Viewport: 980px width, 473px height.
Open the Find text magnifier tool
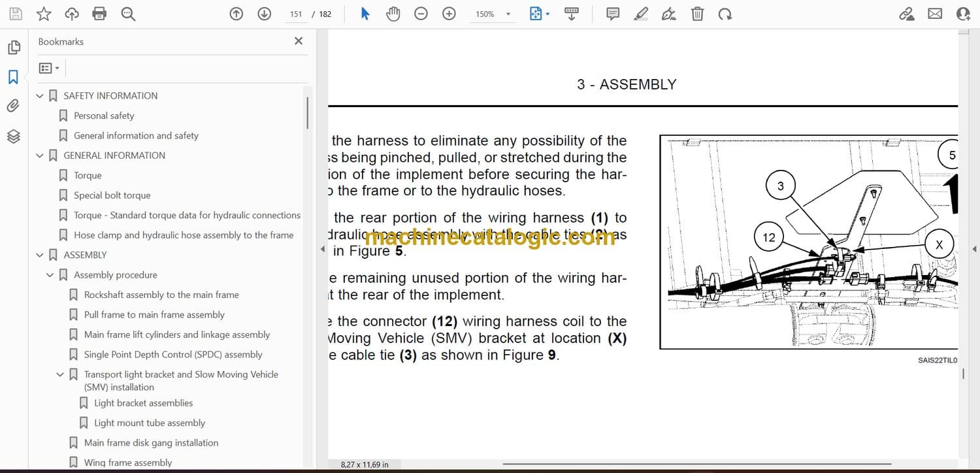tap(128, 14)
